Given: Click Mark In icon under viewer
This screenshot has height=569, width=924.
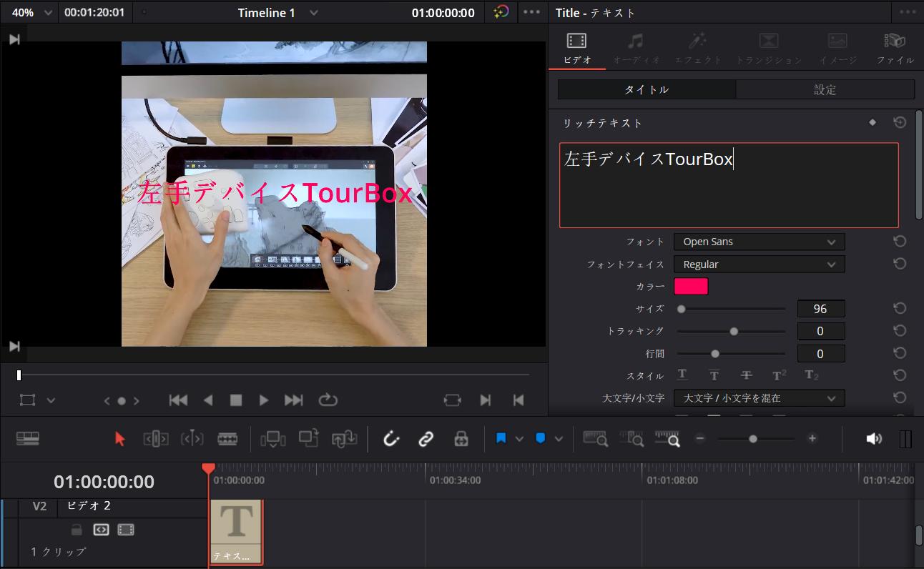Looking at the screenshot, I should (x=486, y=400).
